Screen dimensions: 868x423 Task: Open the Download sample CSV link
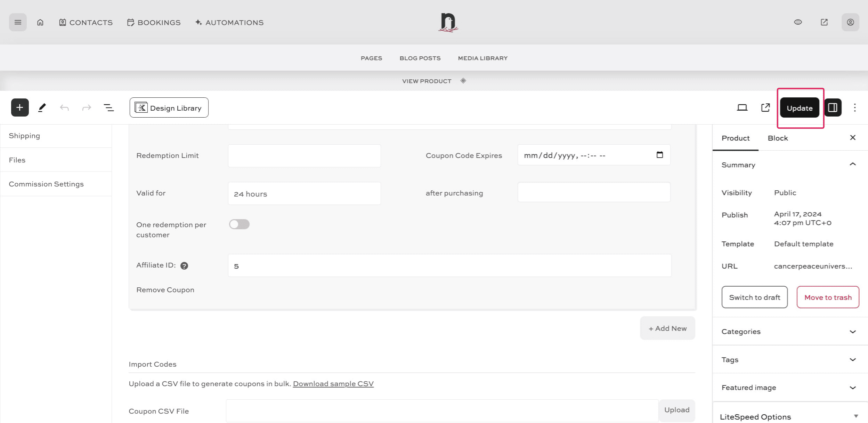tap(333, 384)
